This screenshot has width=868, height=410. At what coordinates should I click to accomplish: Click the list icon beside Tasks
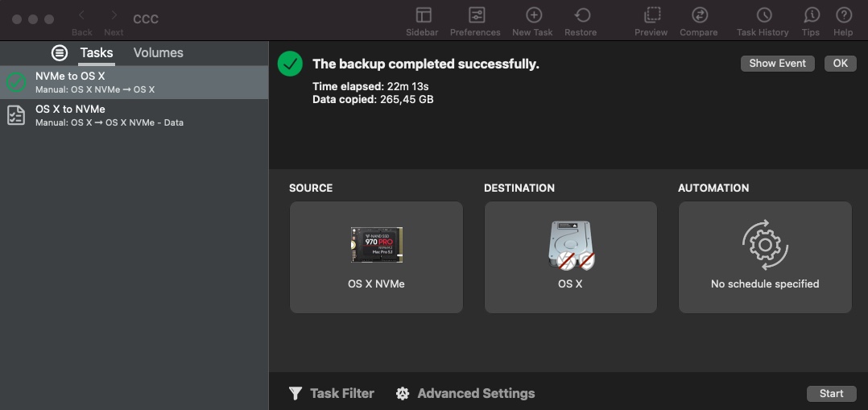point(60,53)
